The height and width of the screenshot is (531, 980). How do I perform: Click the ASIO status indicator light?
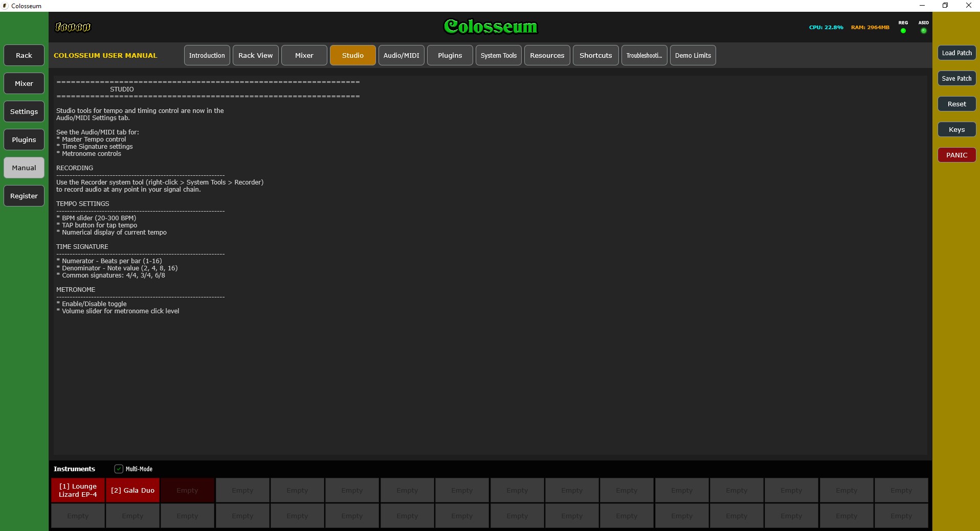tap(923, 31)
